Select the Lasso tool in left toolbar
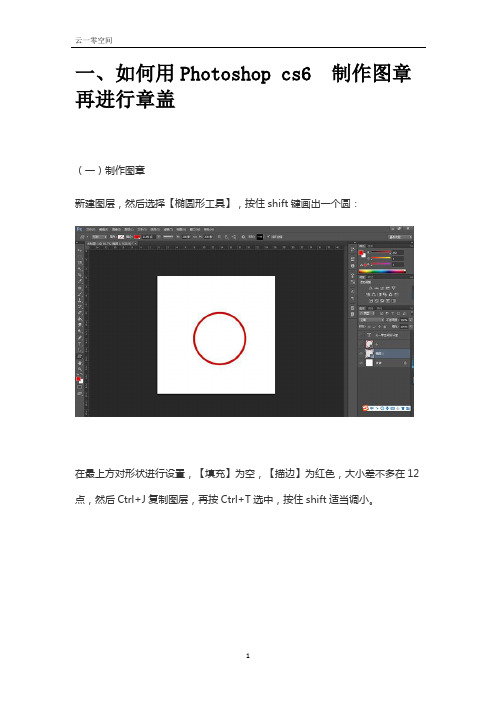Screen dimensions: 496x702 [80, 262]
